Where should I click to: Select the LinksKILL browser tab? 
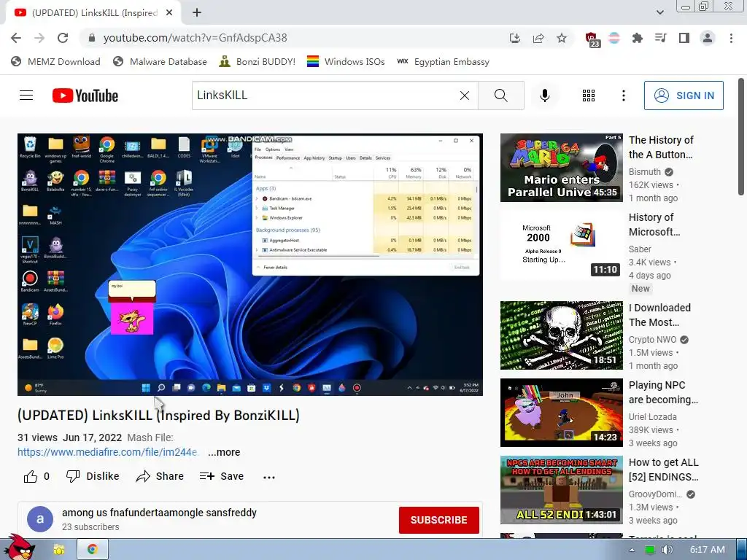[x=93, y=13]
